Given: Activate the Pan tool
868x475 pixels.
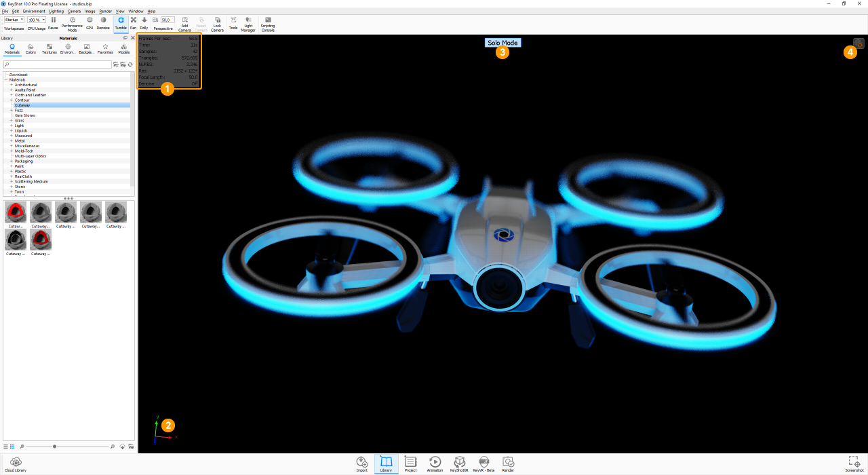Looking at the screenshot, I should (x=133, y=22).
